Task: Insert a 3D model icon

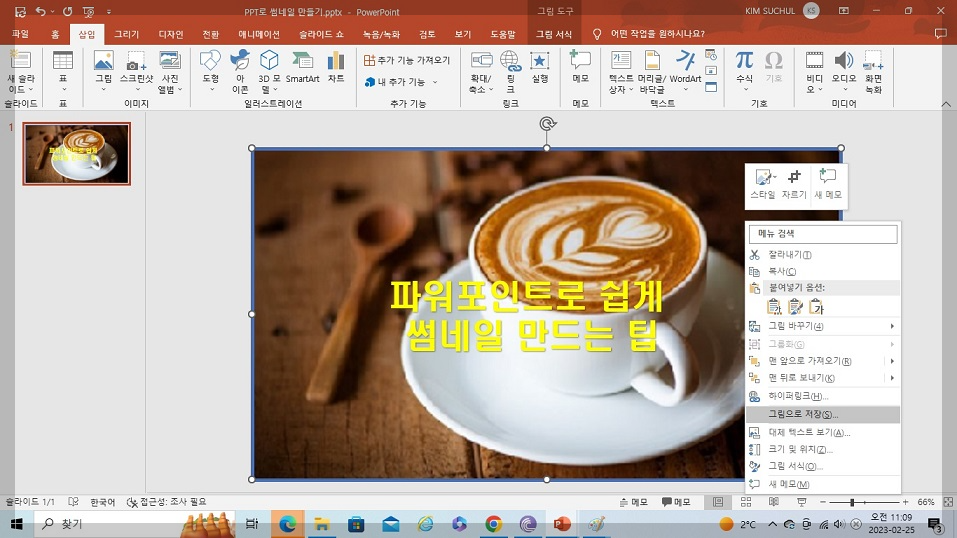Action: 269,61
